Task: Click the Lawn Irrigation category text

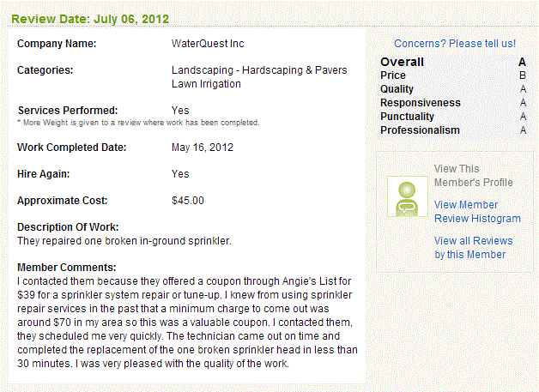Action: pos(206,84)
